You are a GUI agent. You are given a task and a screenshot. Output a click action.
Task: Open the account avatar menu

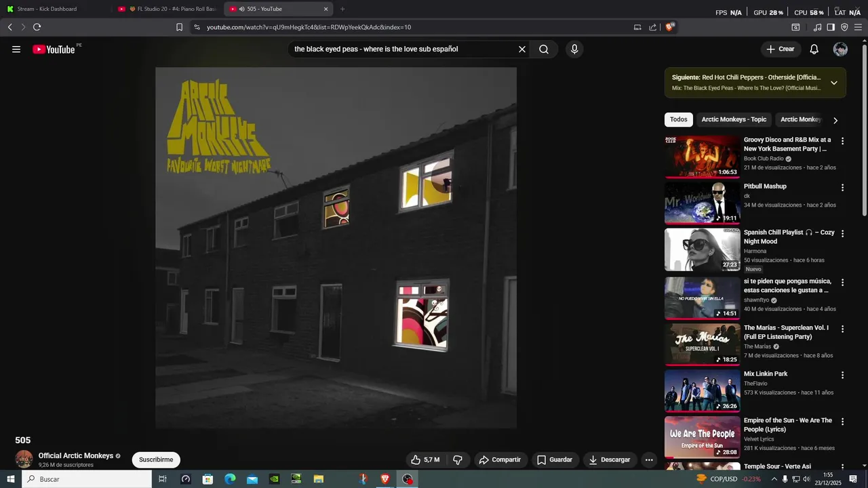point(840,49)
